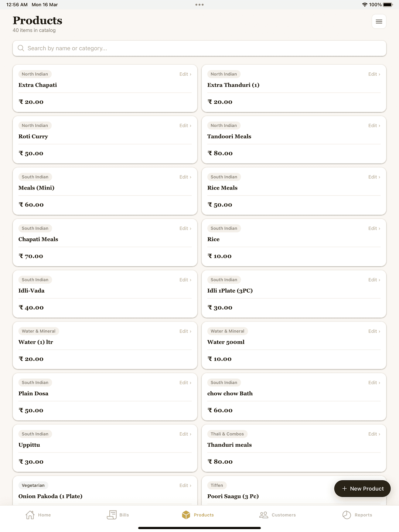The height and width of the screenshot is (532, 399).
Task: Select the Plain Dosa product card
Action: [x=105, y=401]
